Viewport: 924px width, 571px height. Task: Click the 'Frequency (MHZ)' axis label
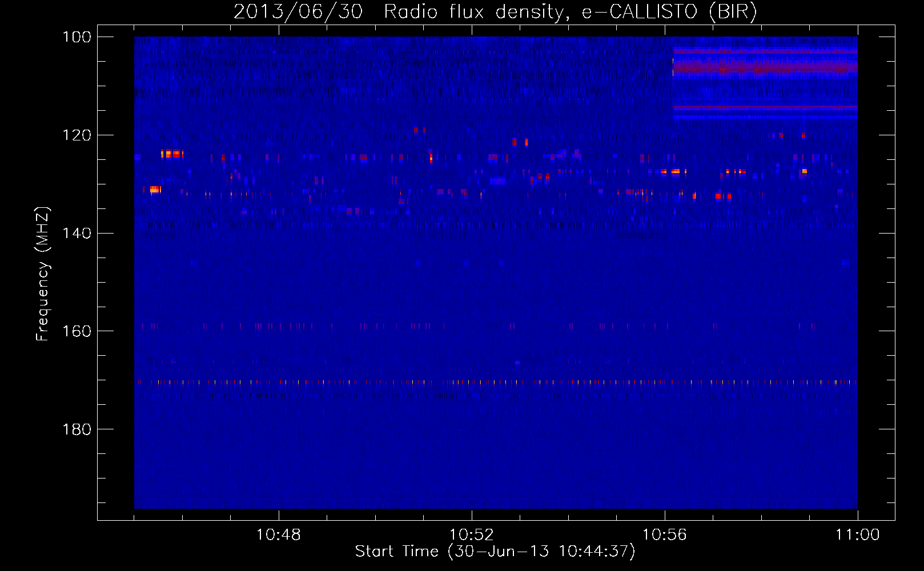click(x=43, y=274)
